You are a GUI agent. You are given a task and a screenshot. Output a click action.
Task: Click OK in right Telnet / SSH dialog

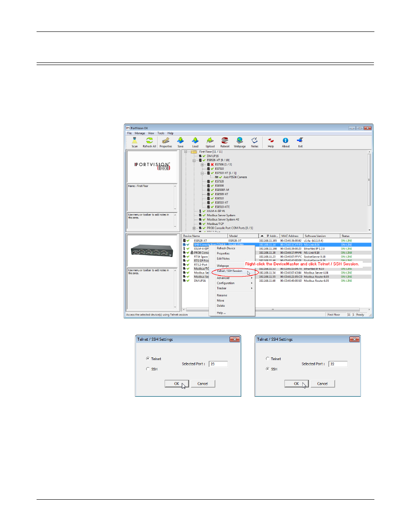(x=296, y=383)
